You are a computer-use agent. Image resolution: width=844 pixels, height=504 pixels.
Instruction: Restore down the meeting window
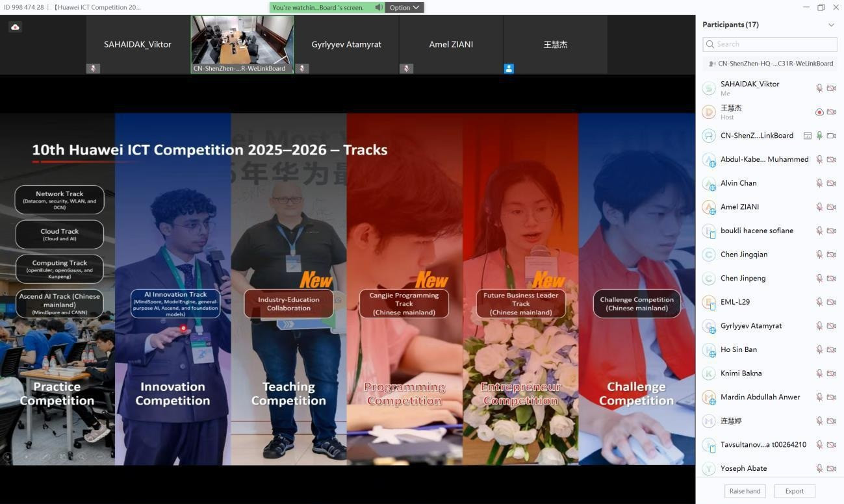pos(821,8)
